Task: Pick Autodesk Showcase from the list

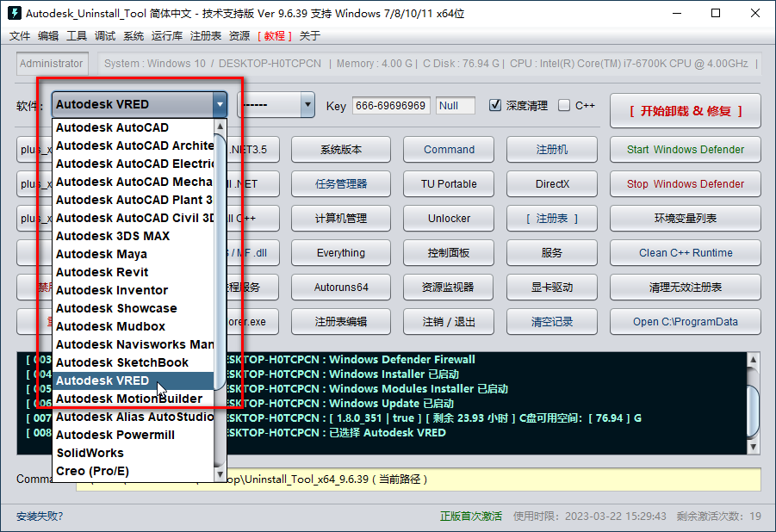Action: pyautogui.click(x=133, y=308)
